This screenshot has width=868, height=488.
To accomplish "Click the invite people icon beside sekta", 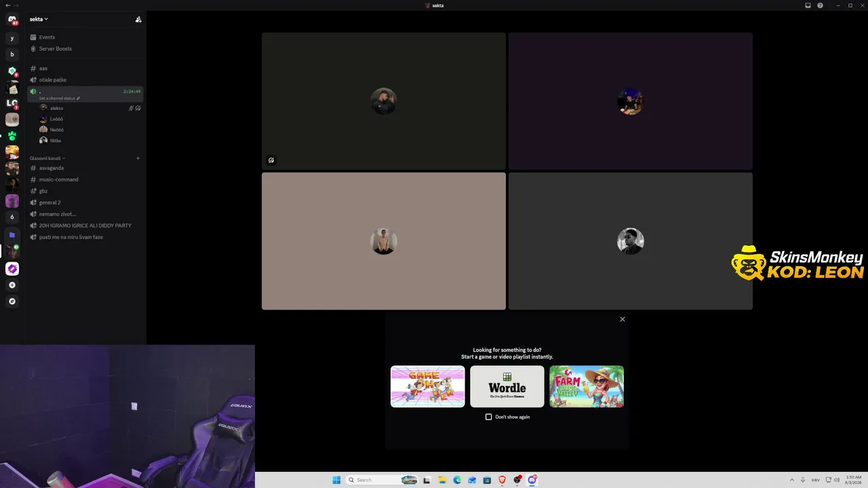I will [x=138, y=20].
